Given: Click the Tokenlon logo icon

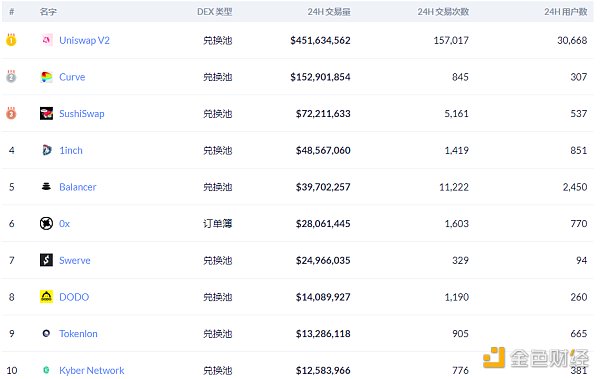Looking at the screenshot, I should [46, 333].
